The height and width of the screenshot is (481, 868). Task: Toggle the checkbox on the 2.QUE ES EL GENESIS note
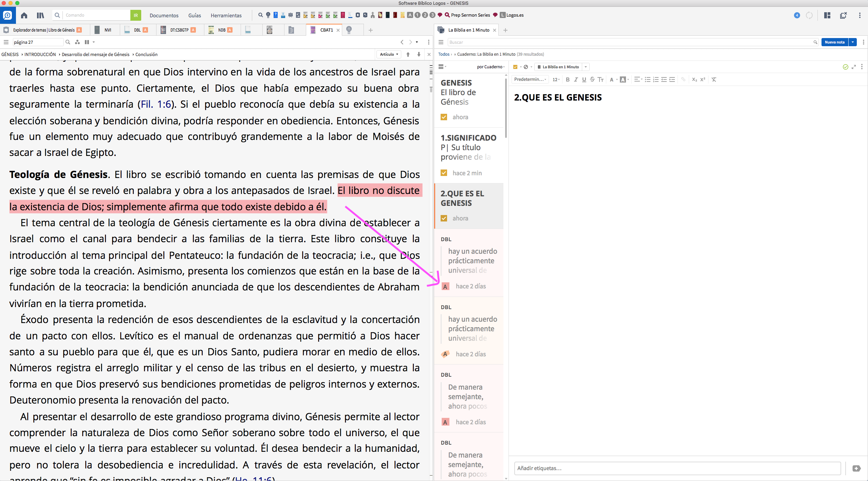(444, 218)
